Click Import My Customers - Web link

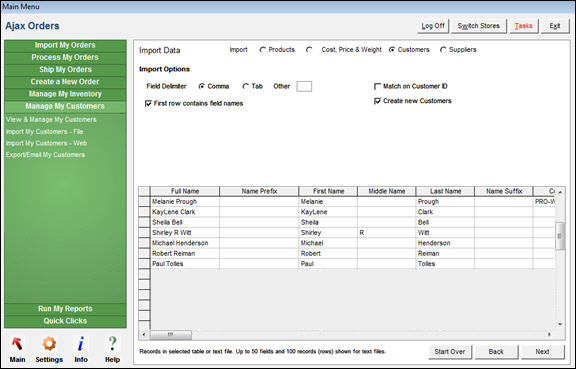click(46, 143)
